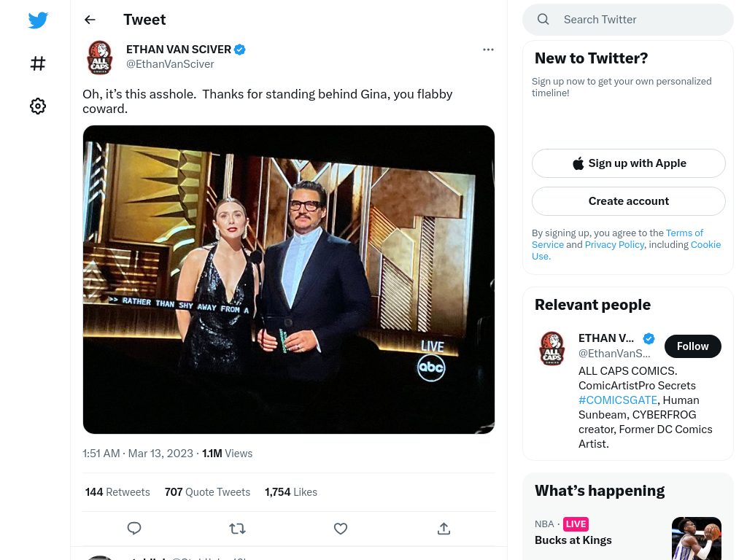Open the #COMICSGATE hashtag link
747x560 pixels.
click(x=617, y=400)
